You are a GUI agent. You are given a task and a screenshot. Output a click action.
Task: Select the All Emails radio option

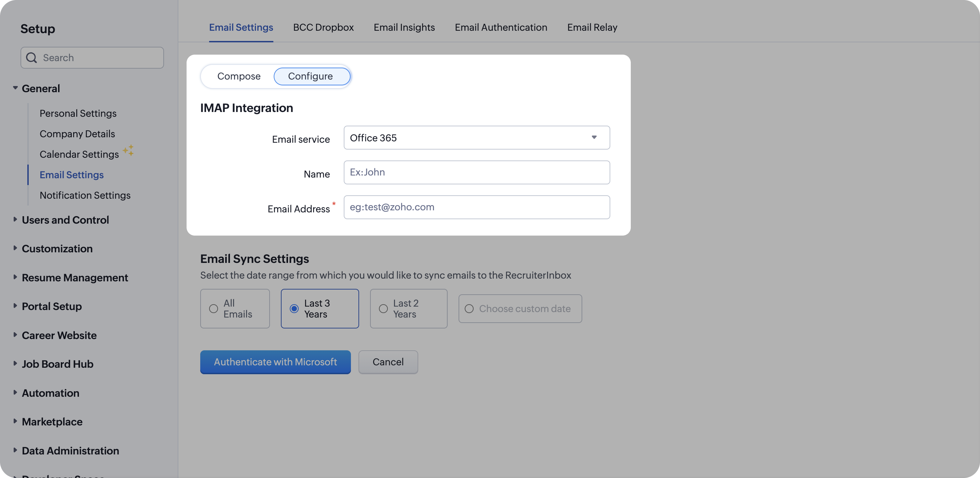point(214,309)
